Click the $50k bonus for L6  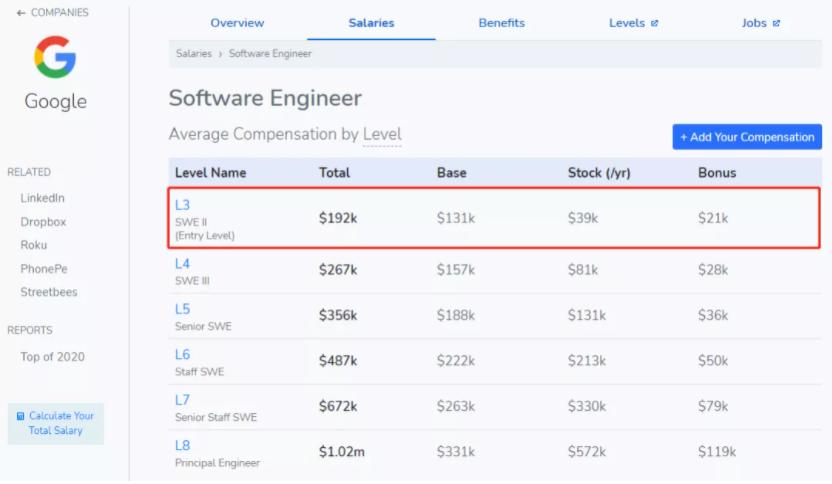(713, 361)
